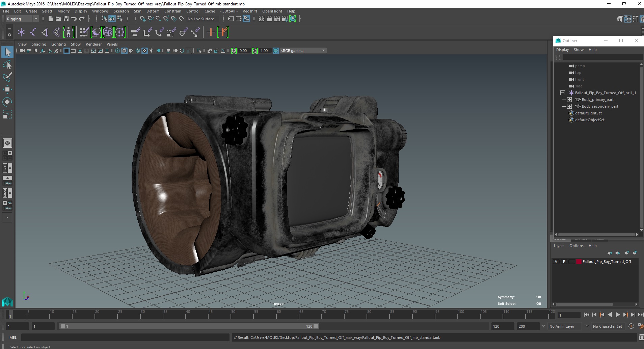Click the orange plus locator shelf icon

click(211, 32)
